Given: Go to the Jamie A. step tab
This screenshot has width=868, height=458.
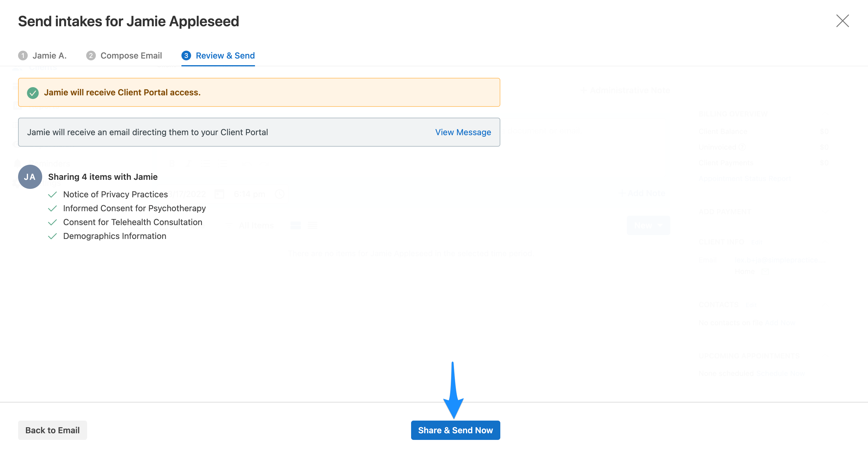Looking at the screenshot, I should tap(42, 56).
